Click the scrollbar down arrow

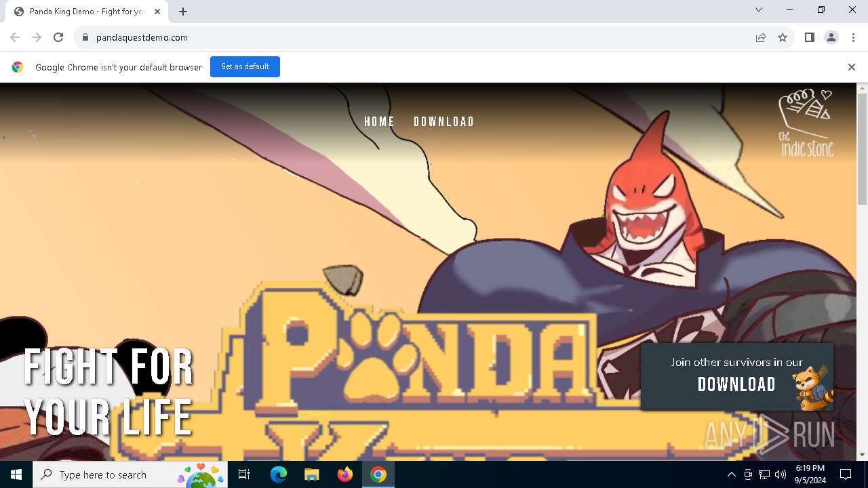[x=862, y=455]
